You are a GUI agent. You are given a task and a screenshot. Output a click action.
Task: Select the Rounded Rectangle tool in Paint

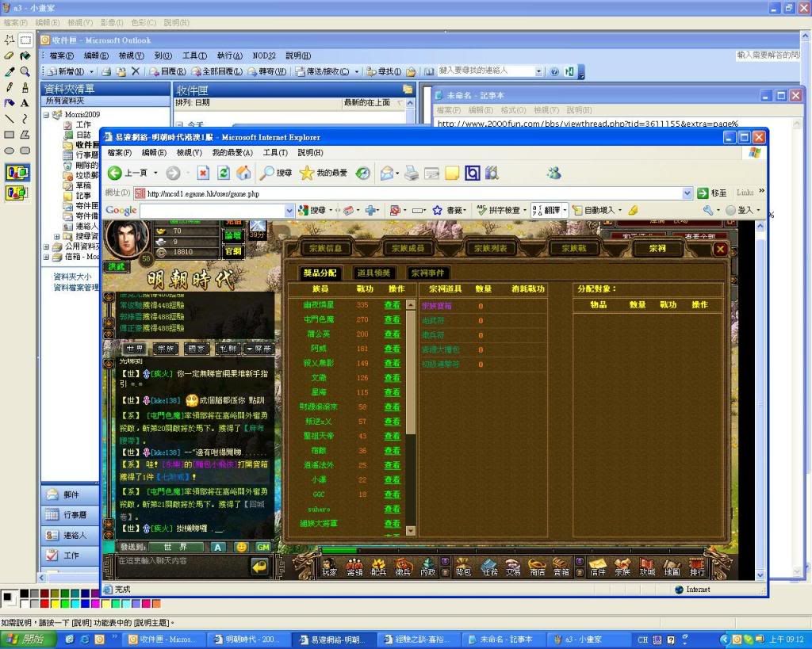pyautogui.click(x=25, y=151)
